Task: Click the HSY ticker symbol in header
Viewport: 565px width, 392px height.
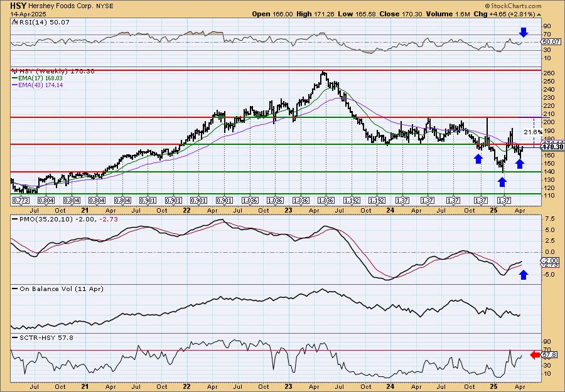Action: pyautogui.click(x=18, y=6)
